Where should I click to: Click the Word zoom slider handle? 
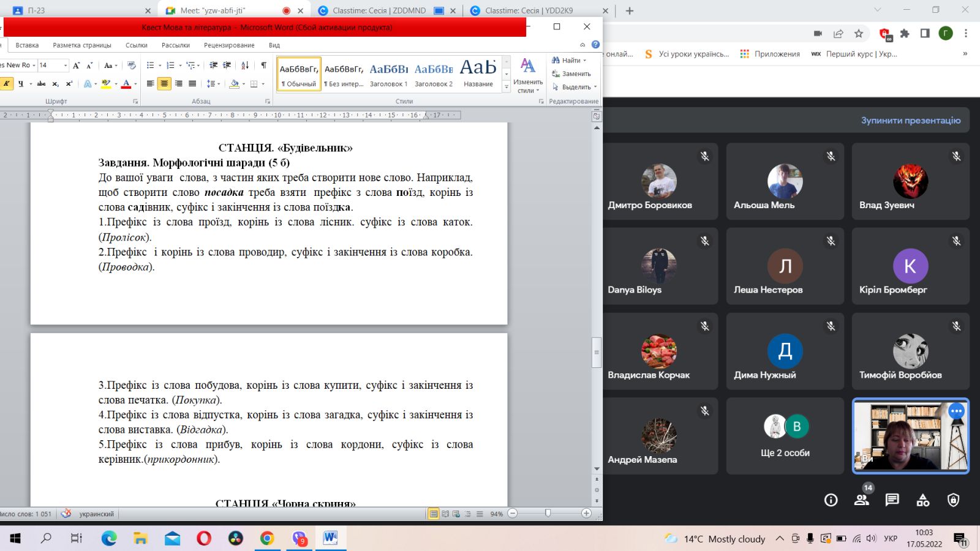pyautogui.click(x=548, y=514)
